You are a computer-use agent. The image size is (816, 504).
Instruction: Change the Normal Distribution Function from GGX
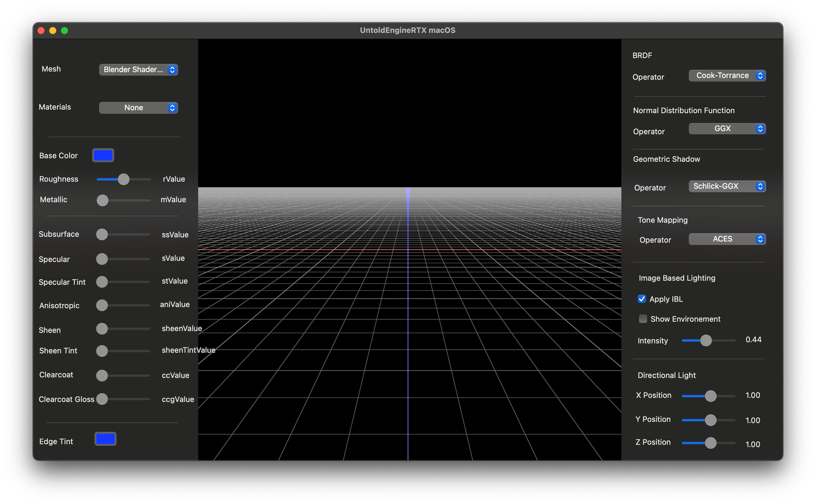727,128
